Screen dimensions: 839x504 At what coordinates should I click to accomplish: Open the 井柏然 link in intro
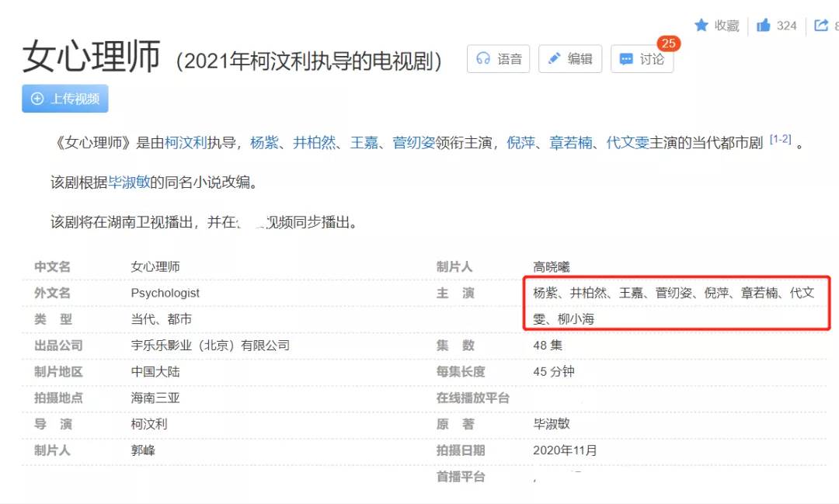pyautogui.click(x=315, y=142)
